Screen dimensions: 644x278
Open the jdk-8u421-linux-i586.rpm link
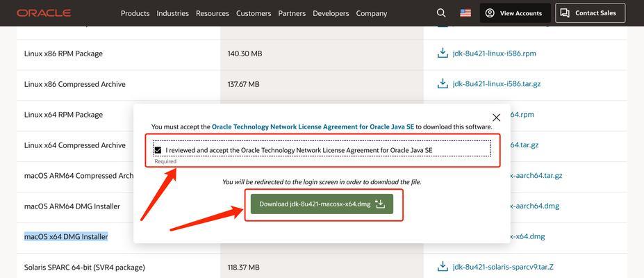pyautogui.click(x=494, y=54)
